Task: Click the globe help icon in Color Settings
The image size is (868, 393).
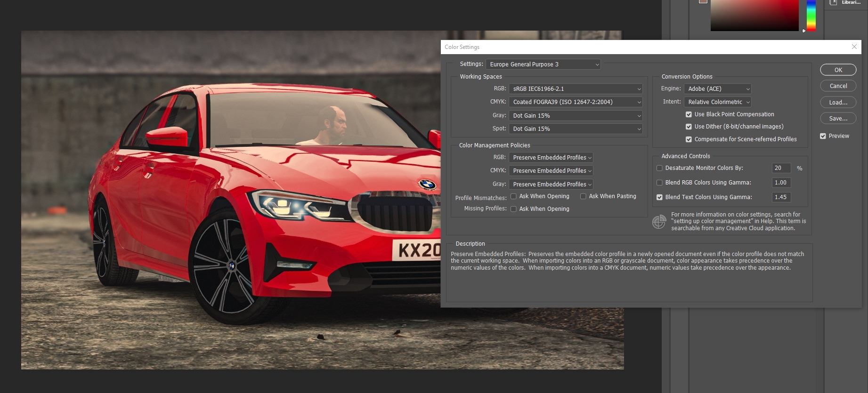Action: pos(659,222)
